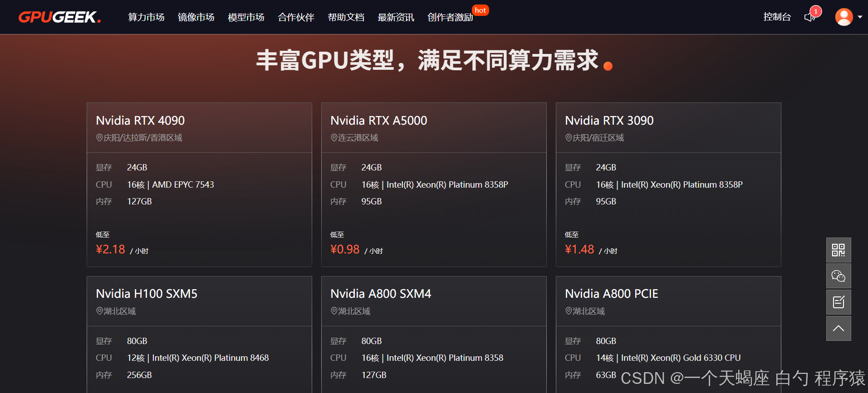Open the 创作者激励 navigation item
Screen dimensions: 868x393
coord(450,17)
